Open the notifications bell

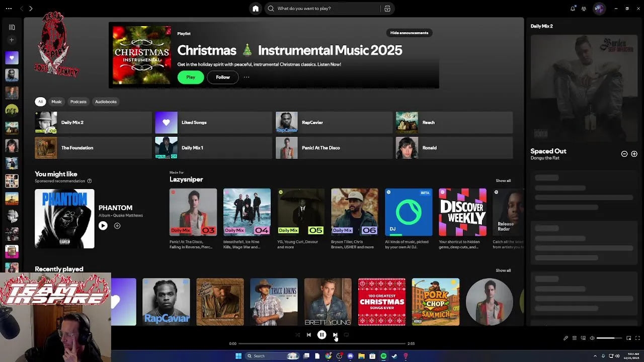click(573, 9)
